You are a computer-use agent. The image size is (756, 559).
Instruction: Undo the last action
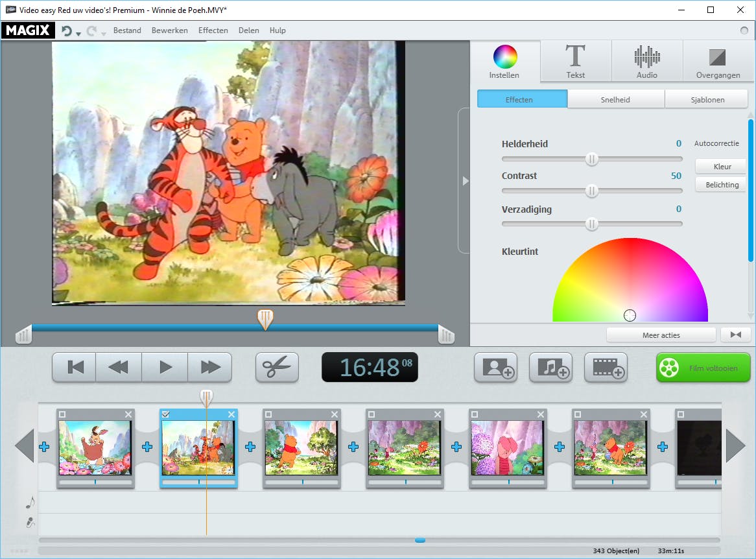pyautogui.click(x=67, y=31)
